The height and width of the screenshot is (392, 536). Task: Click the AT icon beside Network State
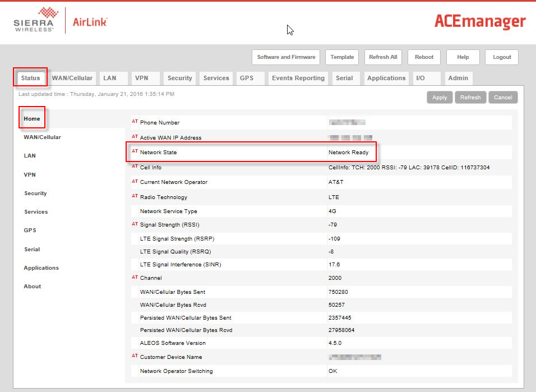(x=135, y=151)
